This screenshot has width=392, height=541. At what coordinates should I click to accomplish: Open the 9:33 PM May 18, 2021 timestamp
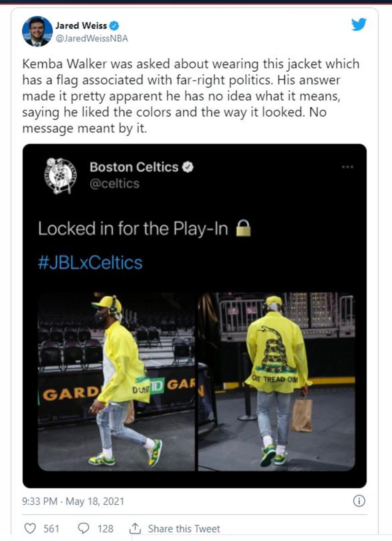tap(73, 501)
